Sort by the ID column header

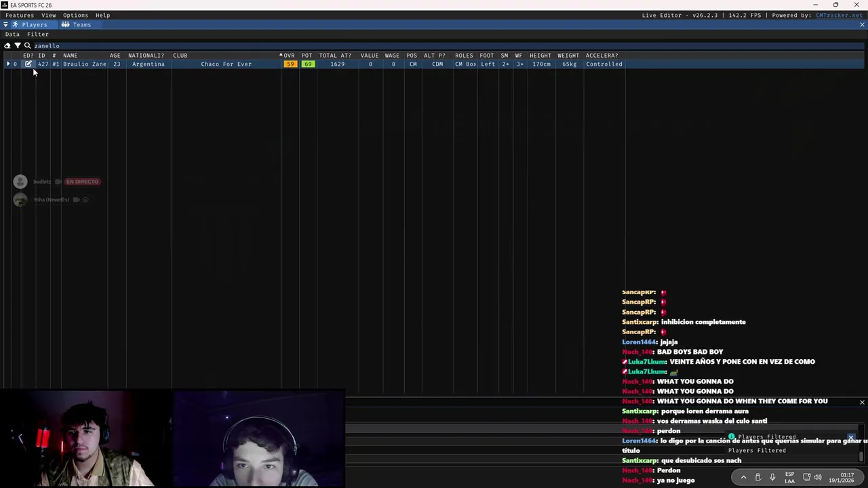pos(41,56)
